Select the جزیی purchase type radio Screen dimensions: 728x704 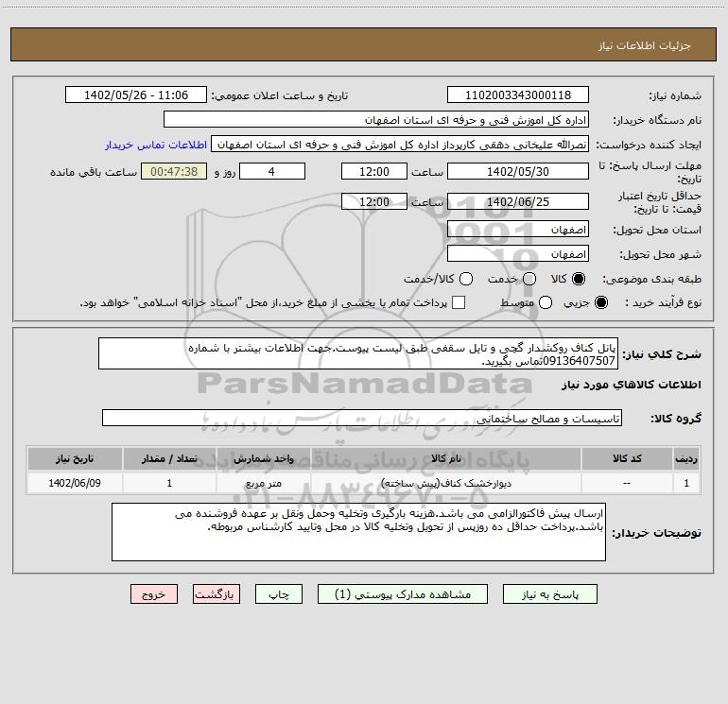point(600,302)
